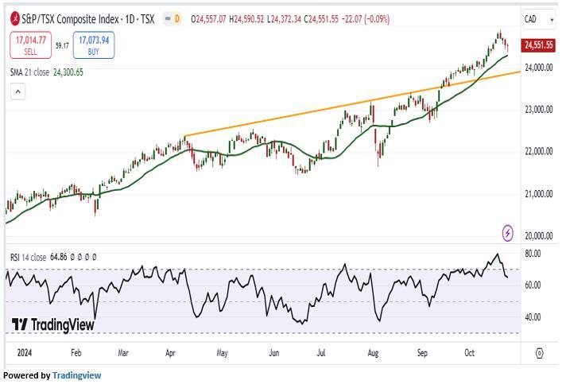Click the purple lightning bolt icon
Image resolution: width=566 pixels, height=392 pixels.
(x=508, y=233)
